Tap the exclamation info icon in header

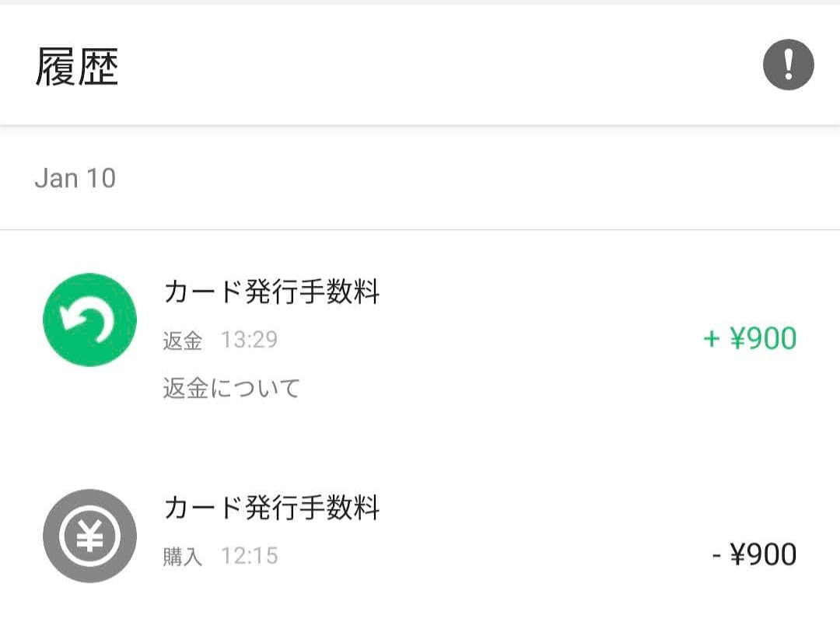click(x=788, y=65)
